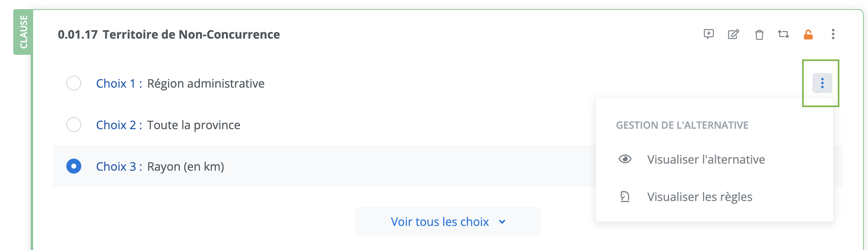Click the Choix 2 : Toute la province label

(x=168, y=125)
